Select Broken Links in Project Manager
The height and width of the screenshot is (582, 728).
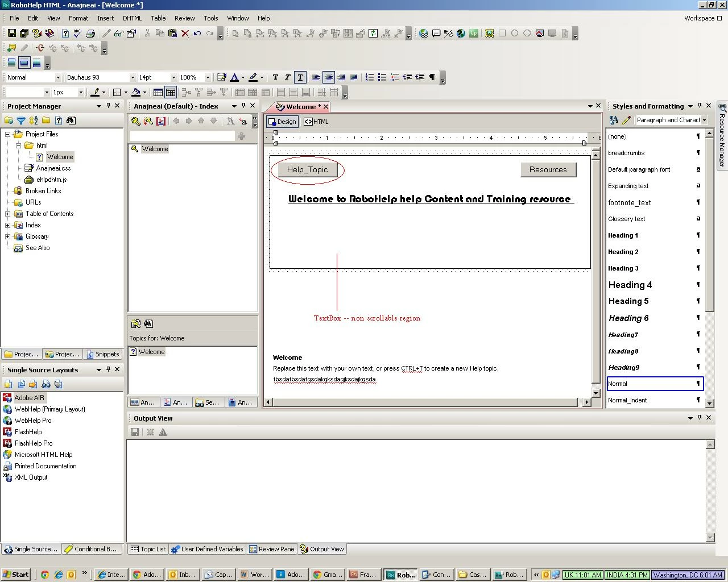pyautogui.click(x=38, y=191)
